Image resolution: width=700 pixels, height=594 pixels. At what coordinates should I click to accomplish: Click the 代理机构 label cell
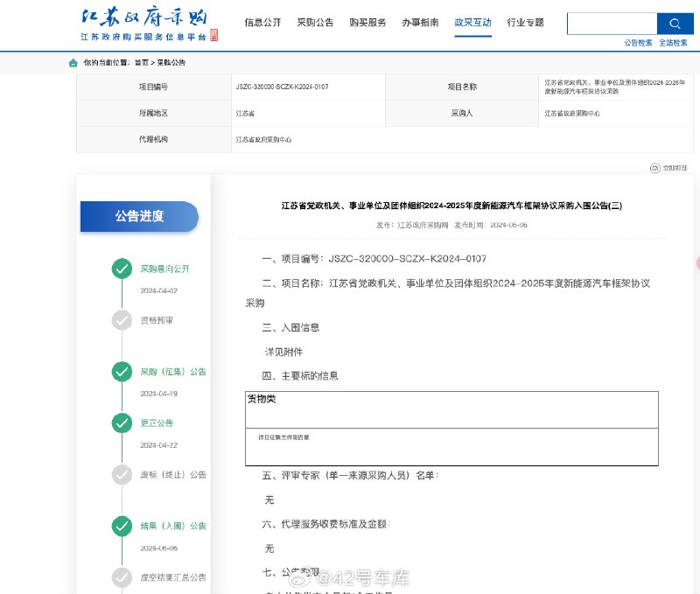tap(154, 140)
